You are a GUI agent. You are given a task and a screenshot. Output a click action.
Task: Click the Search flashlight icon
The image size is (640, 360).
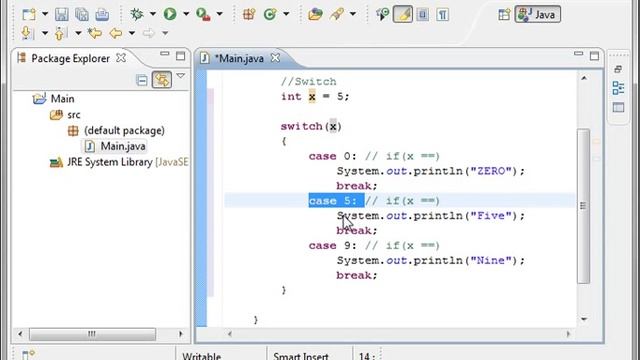click(x=337, y=15)
